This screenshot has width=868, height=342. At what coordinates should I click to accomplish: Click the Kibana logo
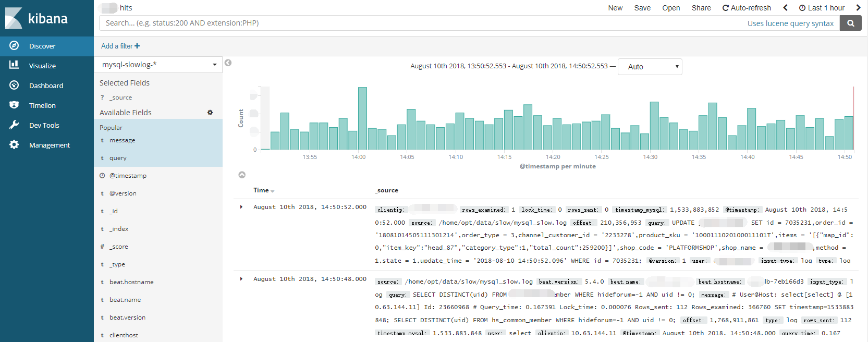tap(36, 18)
